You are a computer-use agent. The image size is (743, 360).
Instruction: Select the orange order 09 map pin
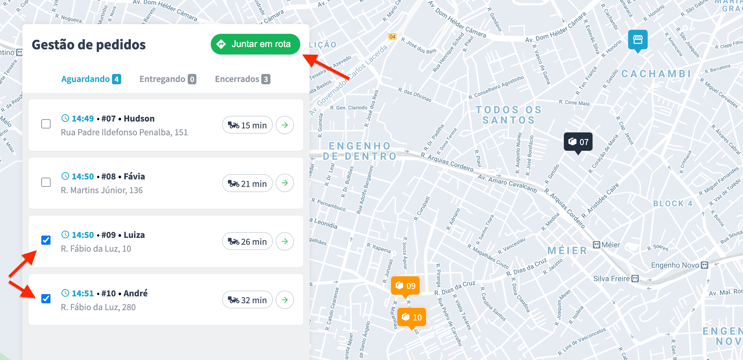click(x=405, y=287)
